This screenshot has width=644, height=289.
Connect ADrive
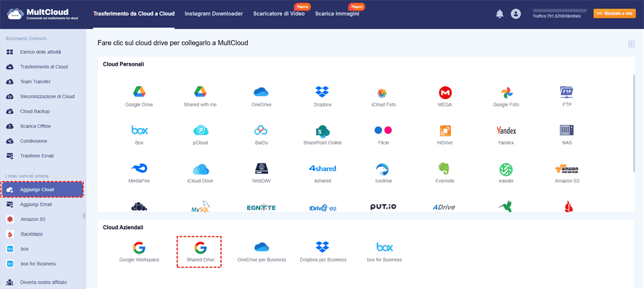click(444, 207)
